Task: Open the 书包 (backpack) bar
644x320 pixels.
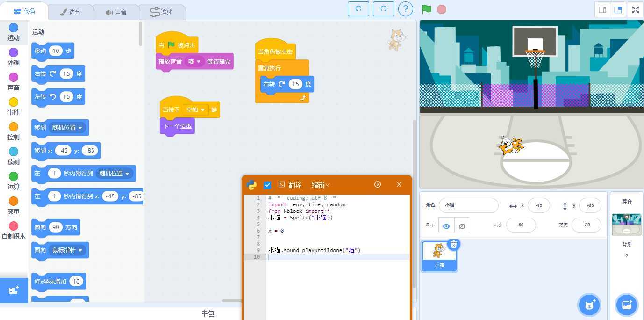Action: coord(208,313)
